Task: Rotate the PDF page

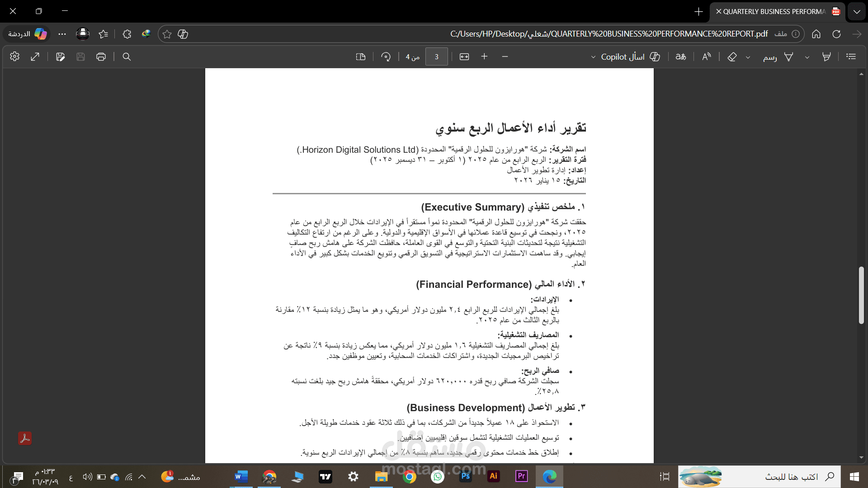Action: click(x=386, y=56)
